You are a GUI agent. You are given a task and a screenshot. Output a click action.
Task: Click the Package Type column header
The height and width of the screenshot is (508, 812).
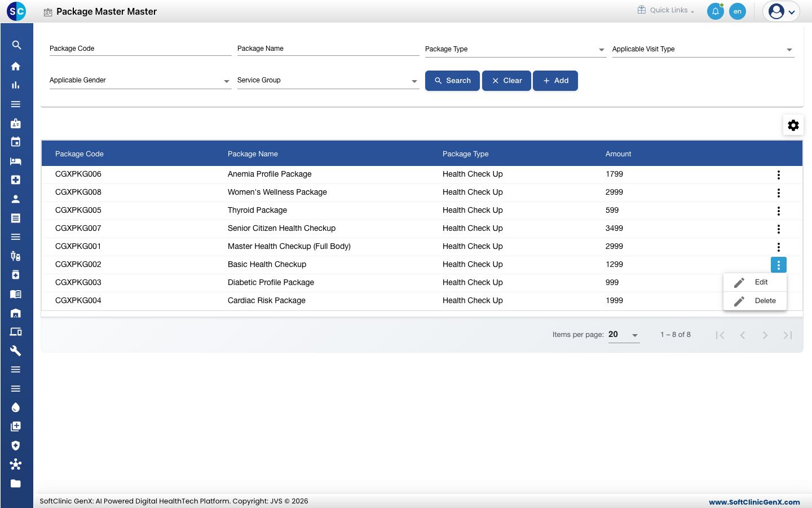coord(466,154)
